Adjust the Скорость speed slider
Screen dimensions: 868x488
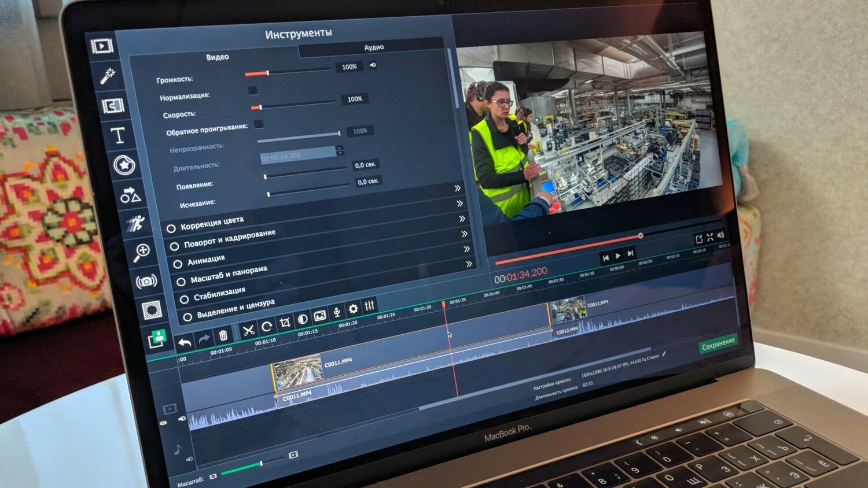293,105
